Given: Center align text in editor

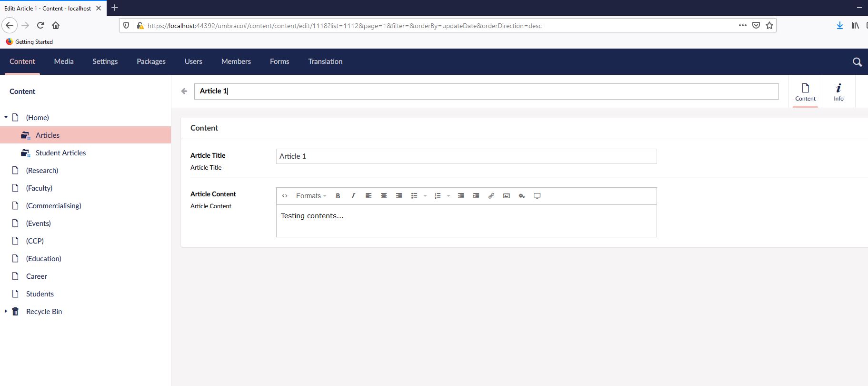Looking at the screenshot, I should pyautogui.click(x=384, y=196).
